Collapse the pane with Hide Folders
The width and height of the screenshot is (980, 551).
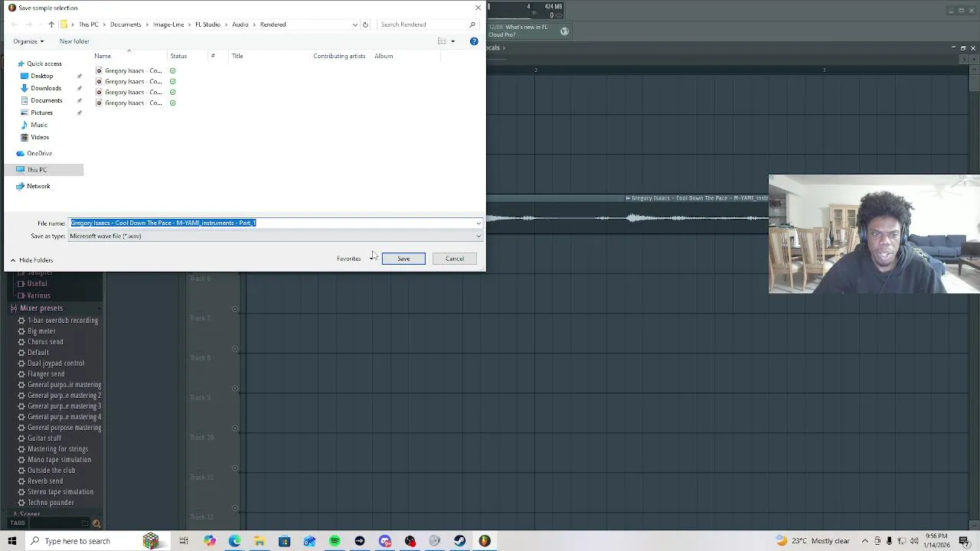click(31, 260)
